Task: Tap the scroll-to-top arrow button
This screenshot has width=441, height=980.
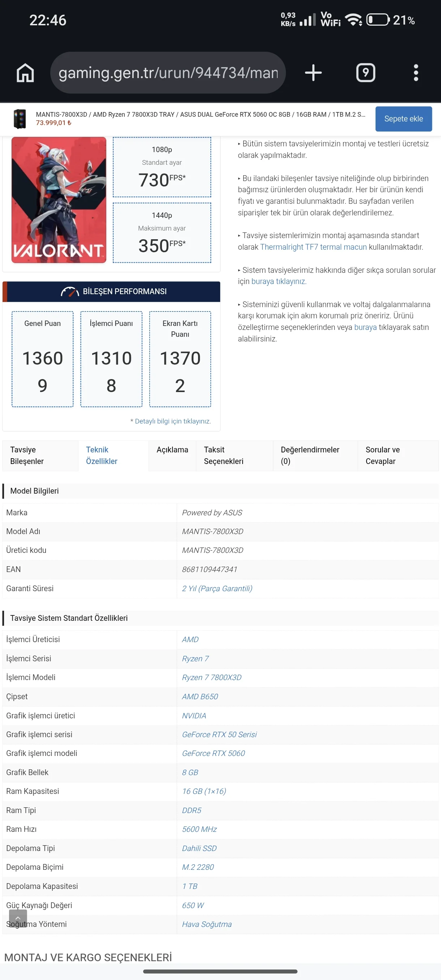Action: click(18, 918)
